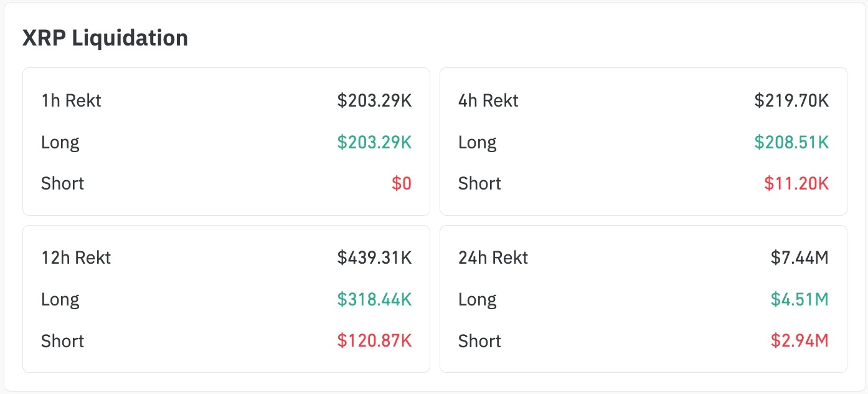
Task: Click the XRP Liquidation heading
Action: (105, 38)
